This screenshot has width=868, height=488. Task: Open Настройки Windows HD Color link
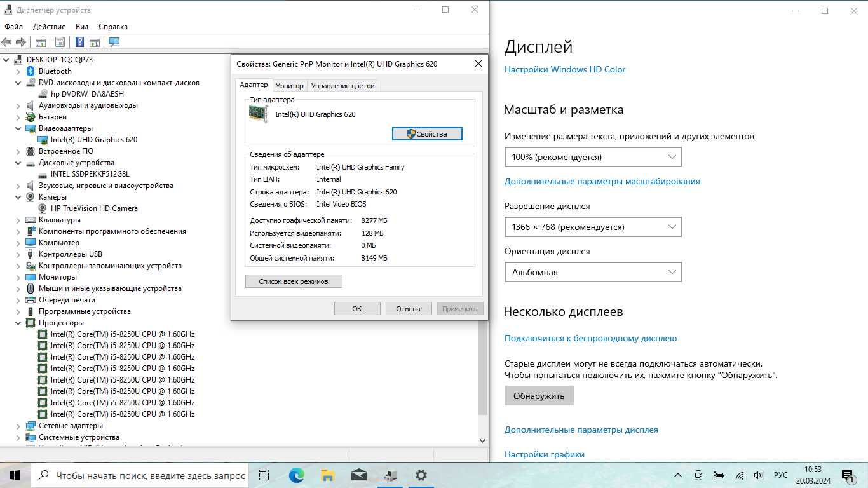coord(565,69)
